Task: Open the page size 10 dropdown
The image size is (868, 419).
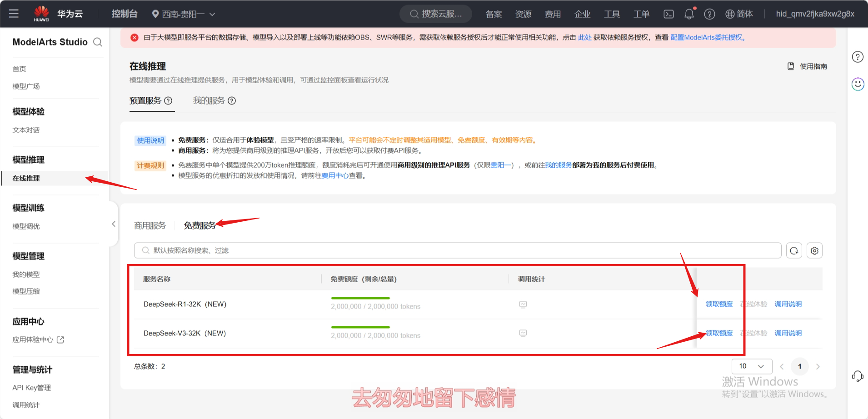Action: coord(752,366)
